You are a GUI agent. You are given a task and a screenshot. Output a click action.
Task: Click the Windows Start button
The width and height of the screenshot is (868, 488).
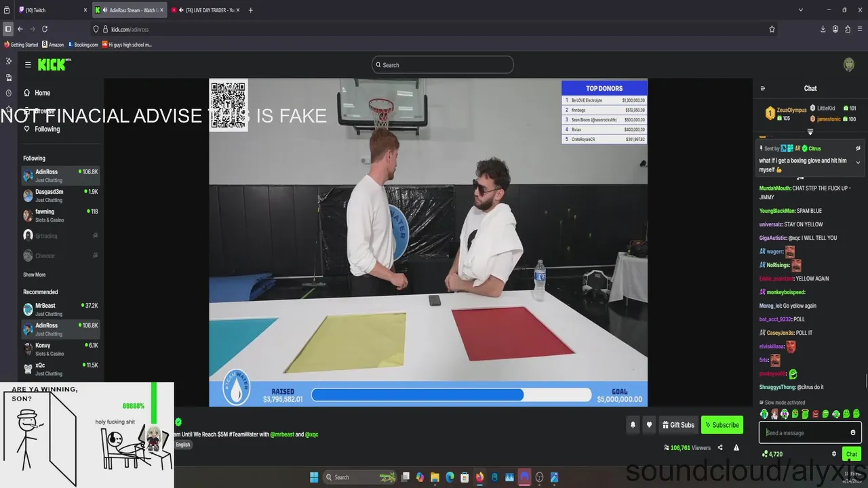(314, 477)
